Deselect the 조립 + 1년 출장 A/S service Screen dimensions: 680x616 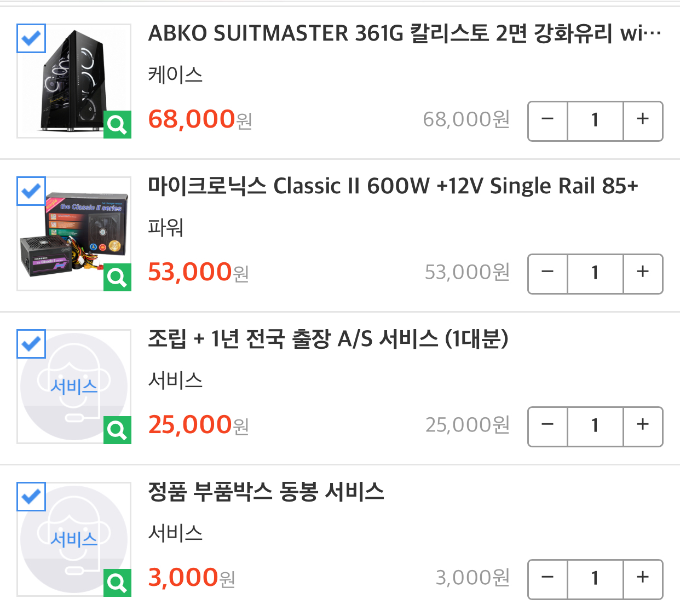31,344
